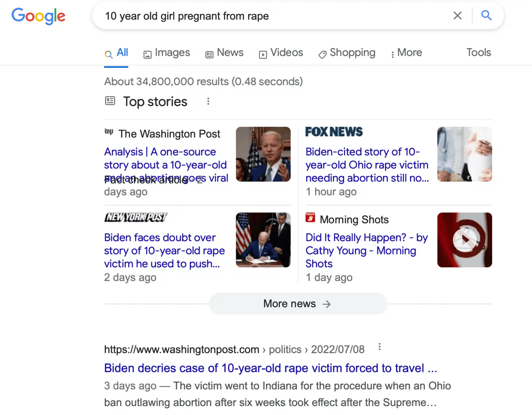The width and height of the screenshot is (532, 415).
Task: Click the More news button
Action: pyautogui.click(x=298, y=304)
